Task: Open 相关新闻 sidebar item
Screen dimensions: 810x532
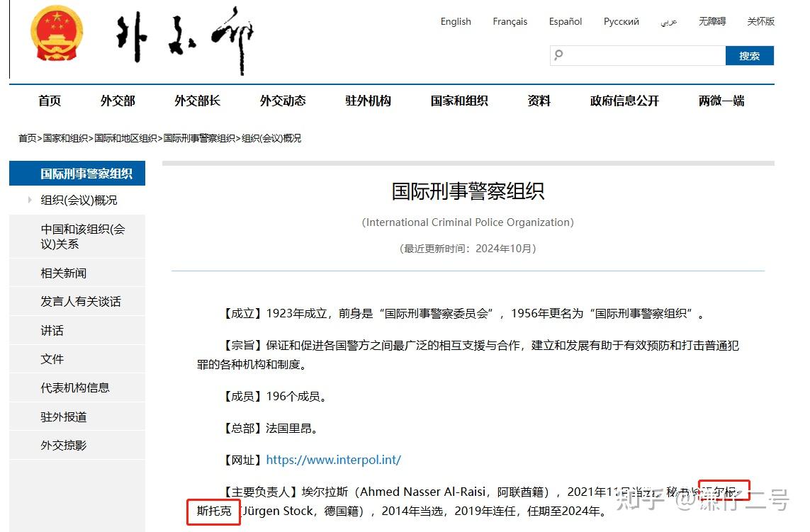Action: click(64, 273)
